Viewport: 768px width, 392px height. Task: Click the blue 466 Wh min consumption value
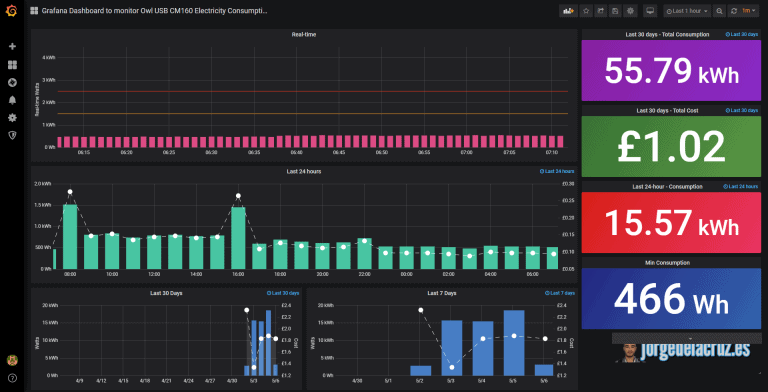click(x=671, y=299)
